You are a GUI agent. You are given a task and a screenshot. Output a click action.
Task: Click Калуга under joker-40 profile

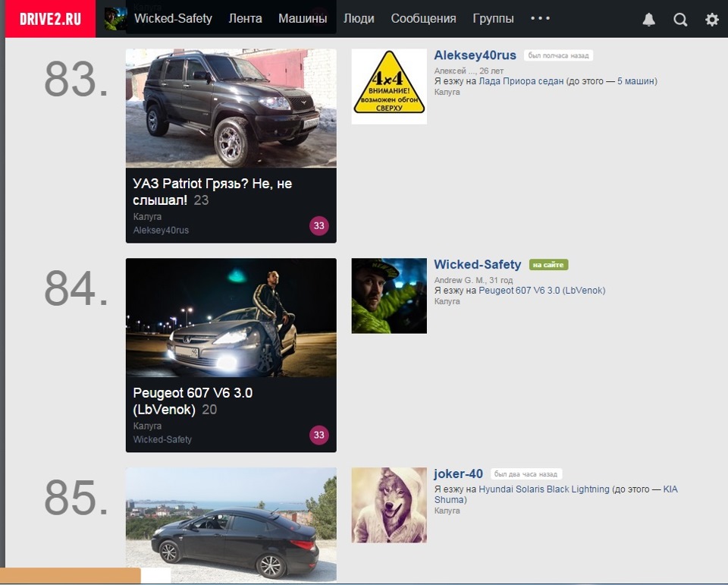[447, 511]
